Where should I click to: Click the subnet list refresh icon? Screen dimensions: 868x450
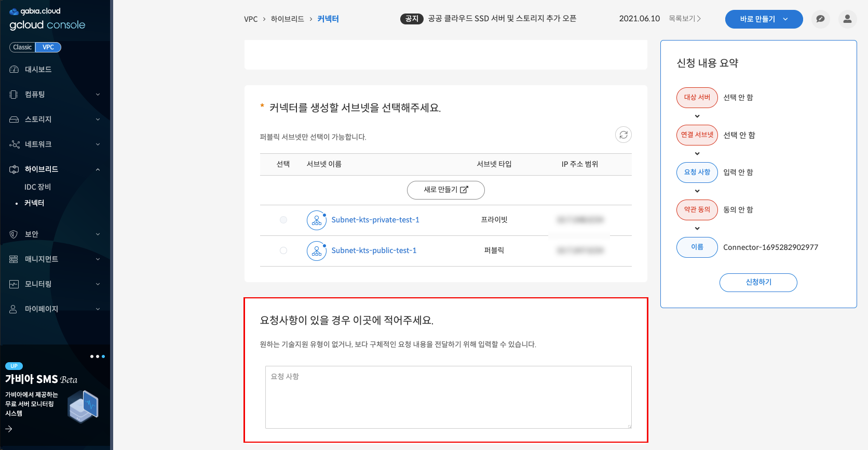623,135
